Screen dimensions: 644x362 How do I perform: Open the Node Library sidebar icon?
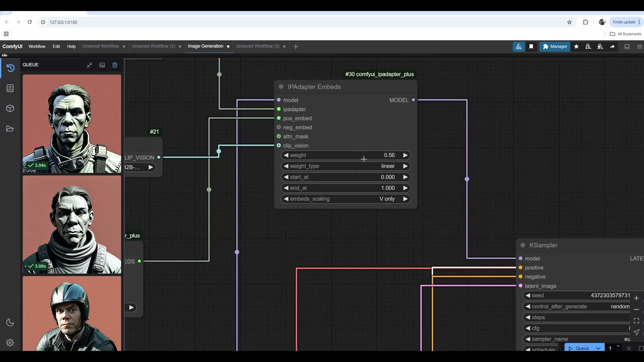(10, 88)
